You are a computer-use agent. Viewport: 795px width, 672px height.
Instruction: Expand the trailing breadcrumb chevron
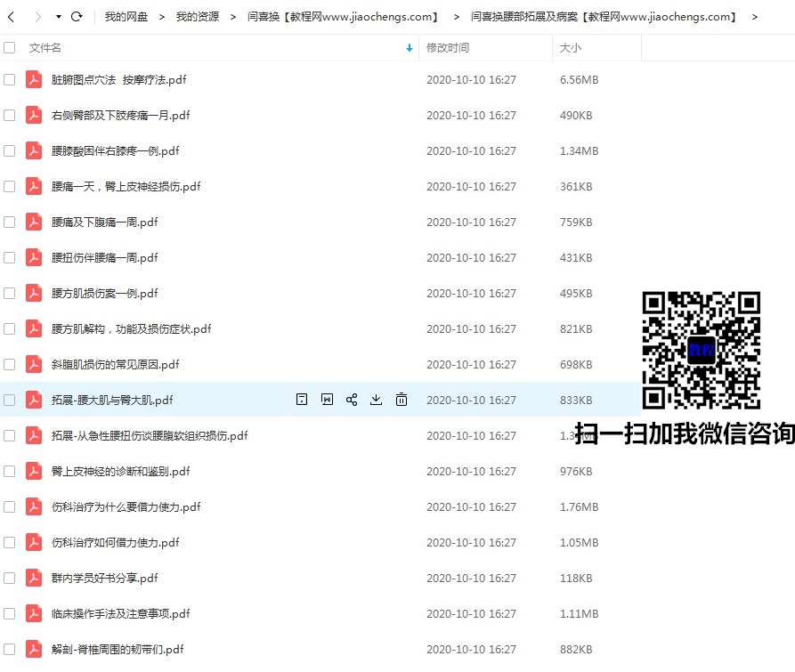click(x=754, y=17)
